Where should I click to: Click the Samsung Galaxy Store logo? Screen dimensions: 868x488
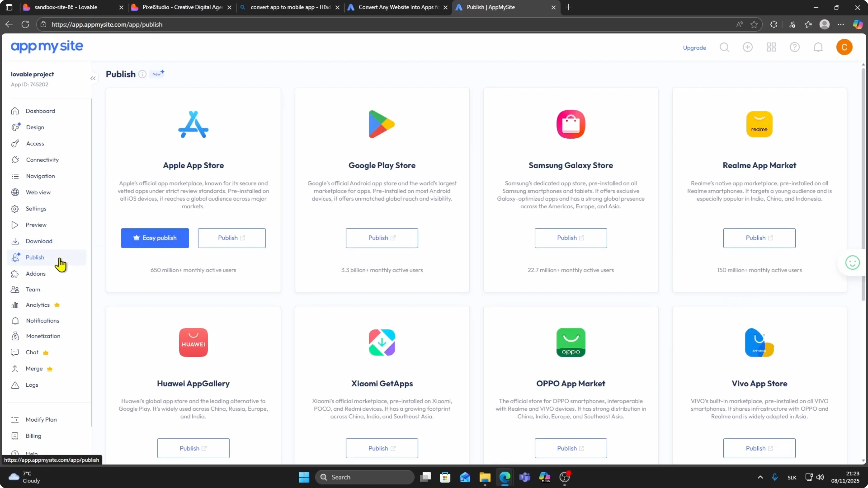(x=571, y=124)
